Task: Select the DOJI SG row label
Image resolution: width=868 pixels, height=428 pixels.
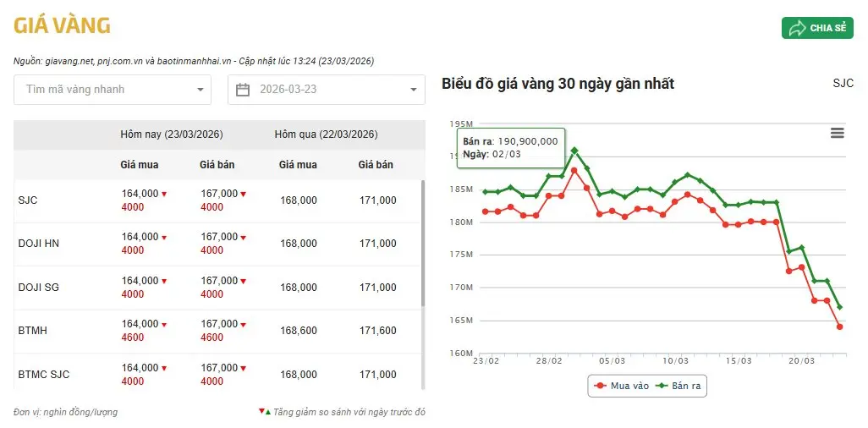Action: [38, 288]
